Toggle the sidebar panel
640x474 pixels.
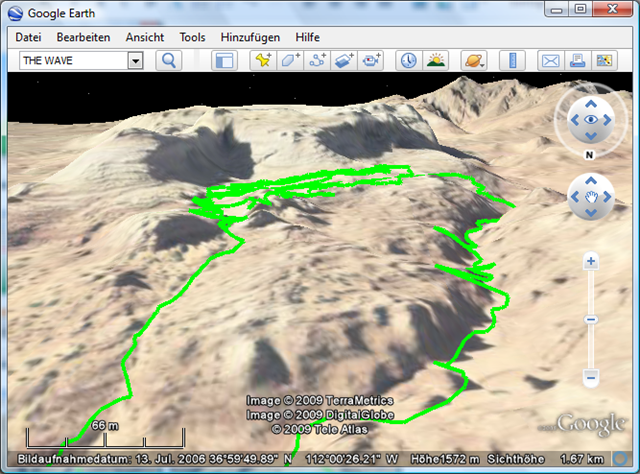(224, 60)
